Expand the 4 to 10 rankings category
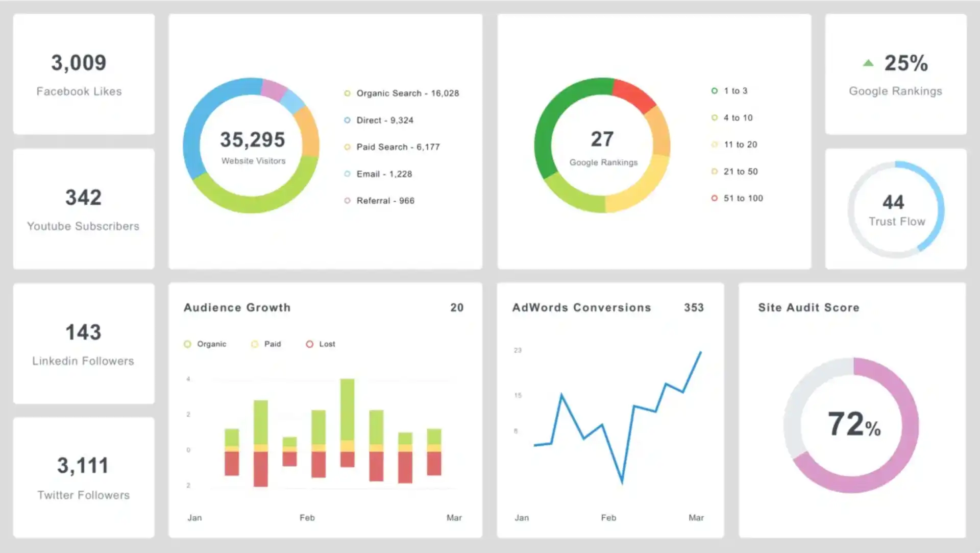 (x=714, y=117)
